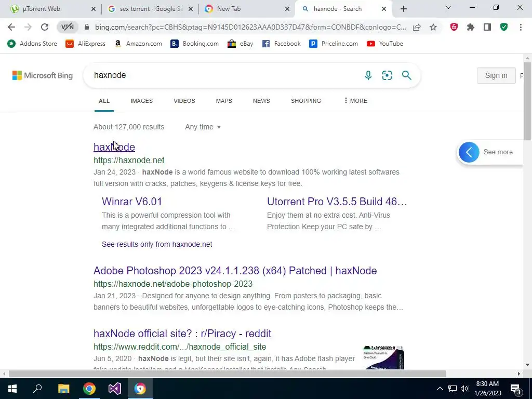This screenshot has height=399, width=532.
Task: Open Adobe Photoshop 2023 Patched result
Action: click(235, 271)
